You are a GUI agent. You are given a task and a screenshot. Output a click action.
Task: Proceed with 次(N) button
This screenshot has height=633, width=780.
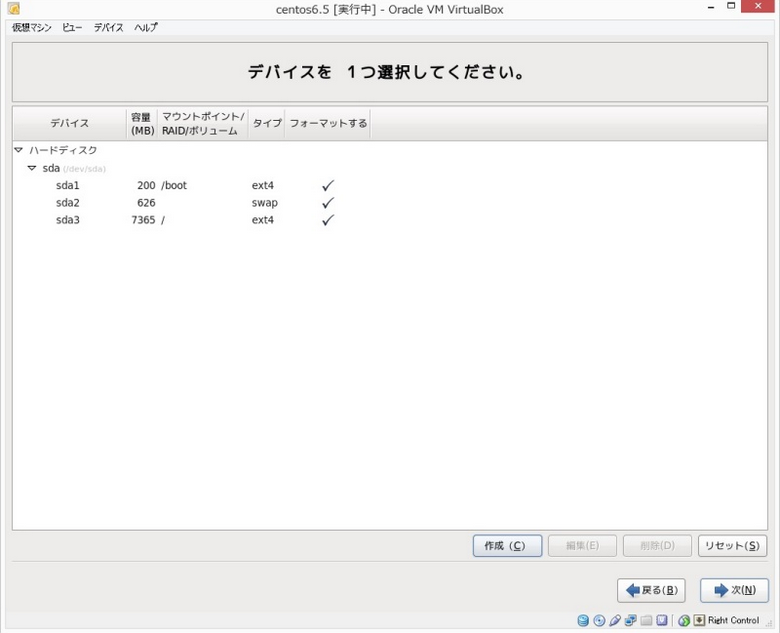click(x=734, y=591)
